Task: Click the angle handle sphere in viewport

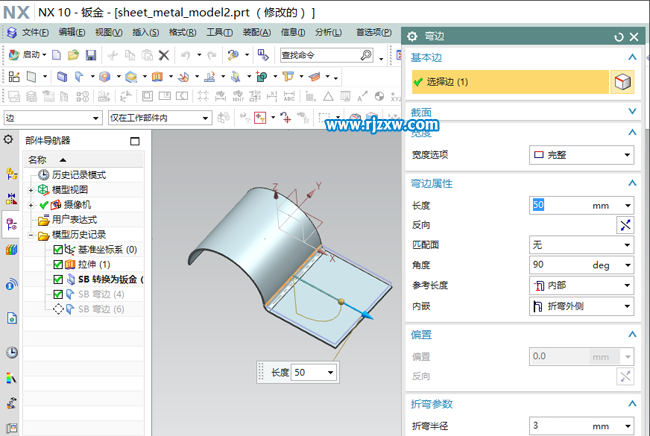Action: point(341,301)
